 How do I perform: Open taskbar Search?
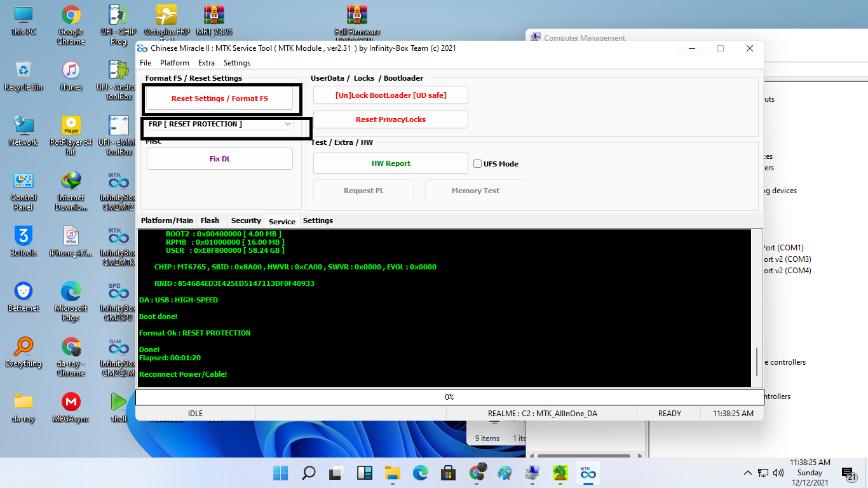pyautogui.click(x=308, y=473)
